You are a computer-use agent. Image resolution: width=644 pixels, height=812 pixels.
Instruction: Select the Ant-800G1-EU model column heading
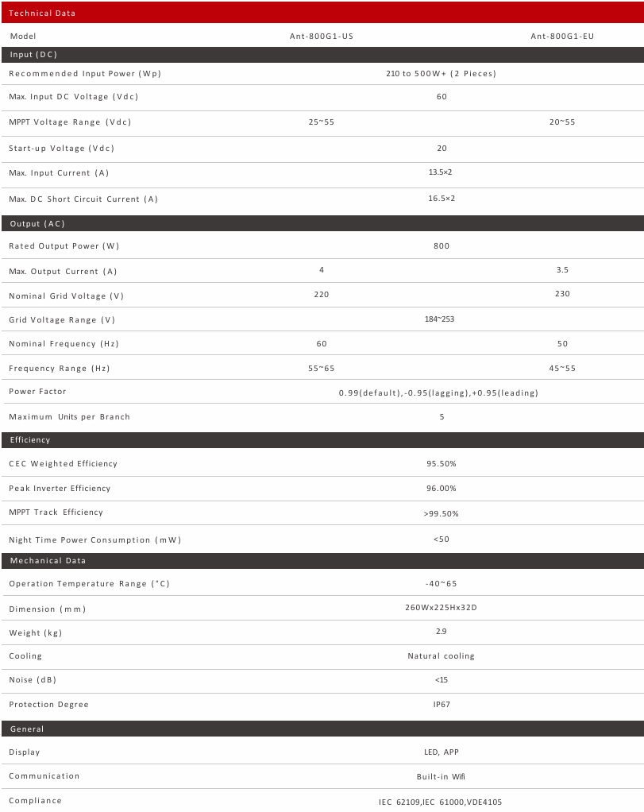tap(562, 37)
